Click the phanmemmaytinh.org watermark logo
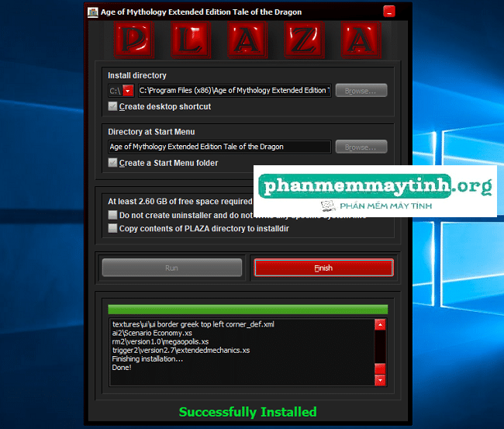 376,190
